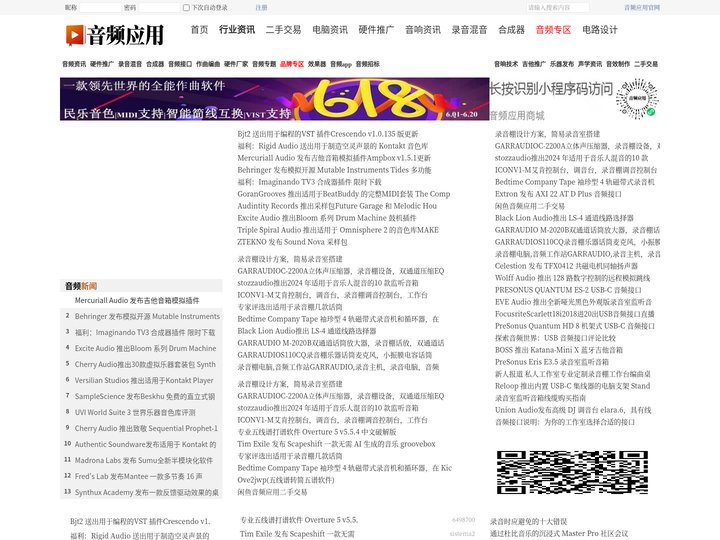Open the 音频新闻 section heading
The width and height of the screenshot is (720, 540).
pos(81,286)
